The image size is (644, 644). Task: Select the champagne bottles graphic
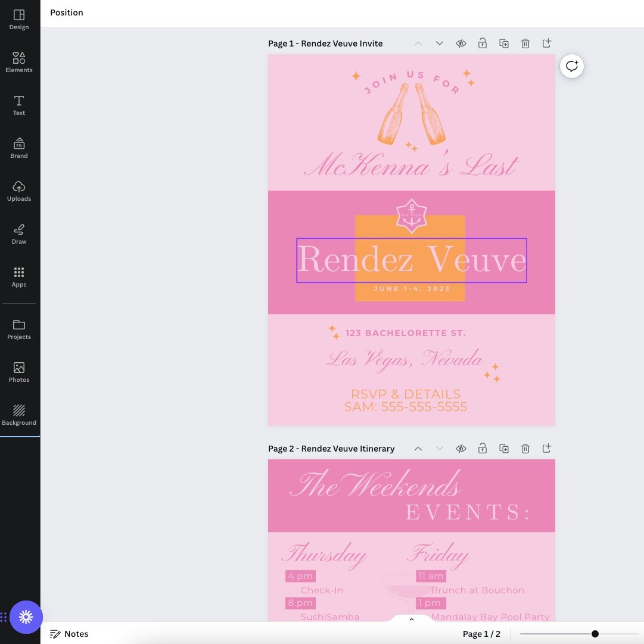(x=411, y=114)
